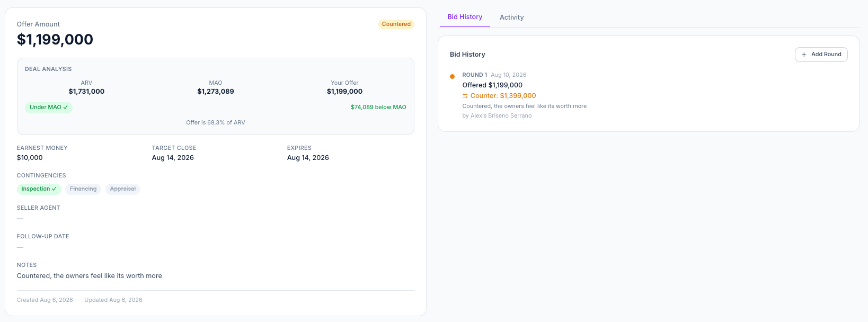Click the Earnest Money value $10,000
This screenshot has height=322, width=868.
click(x=30, y=158)
